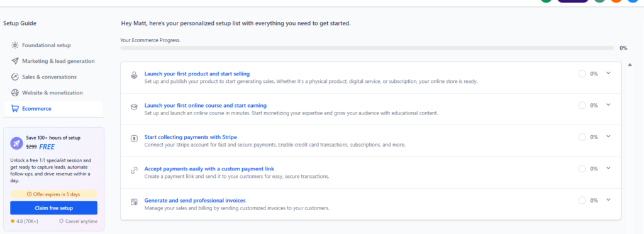Click the star rating icon near 4.8
Screen dimensions: 644x234
click(13, 221)
